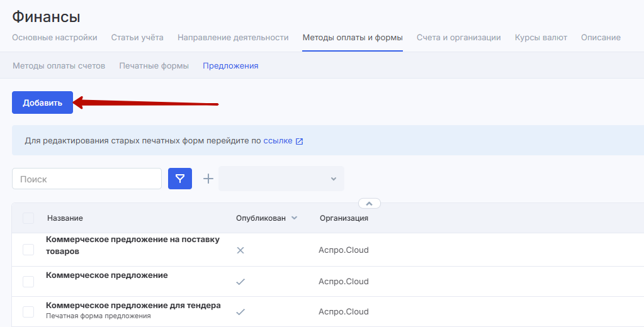Click the blue filter funnel icon
Image resolution: width=644 pixels, height=327 pixels.
coord(180,179)
